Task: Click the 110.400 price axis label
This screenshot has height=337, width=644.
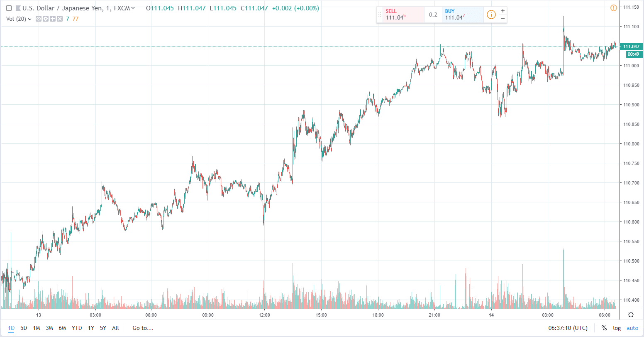Action: pyautogui.click(x=631, y=300)
